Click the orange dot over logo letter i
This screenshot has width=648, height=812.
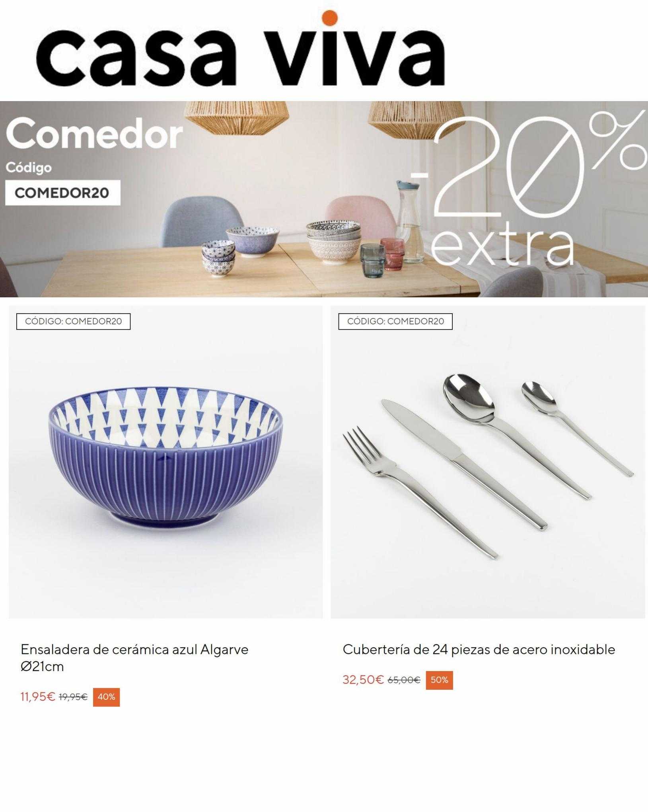point(330,18)
